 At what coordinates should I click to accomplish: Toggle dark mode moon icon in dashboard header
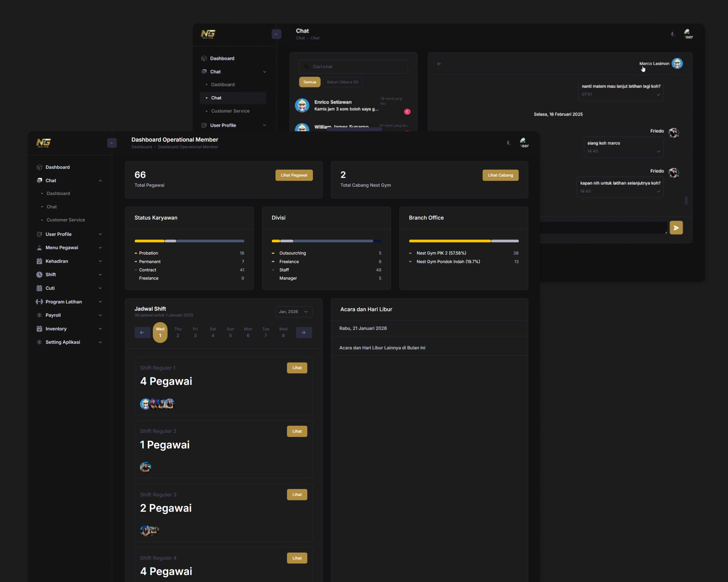click(x=509, y=143)
